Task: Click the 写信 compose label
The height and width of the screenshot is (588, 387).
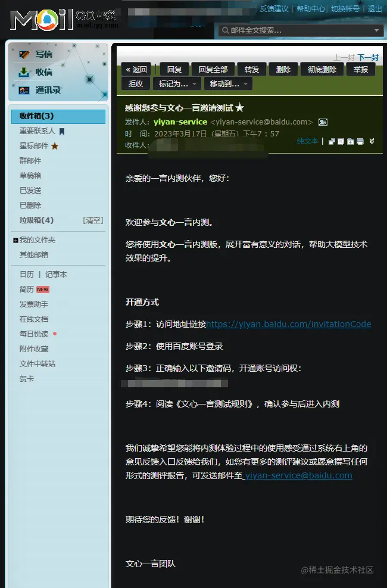Action: click(44, 54)
